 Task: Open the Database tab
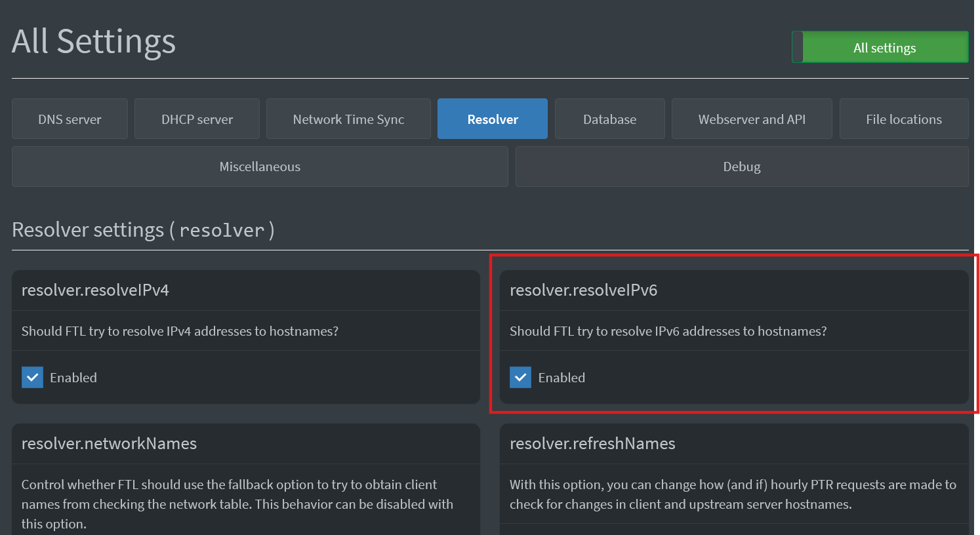click(x=609, y=119)
